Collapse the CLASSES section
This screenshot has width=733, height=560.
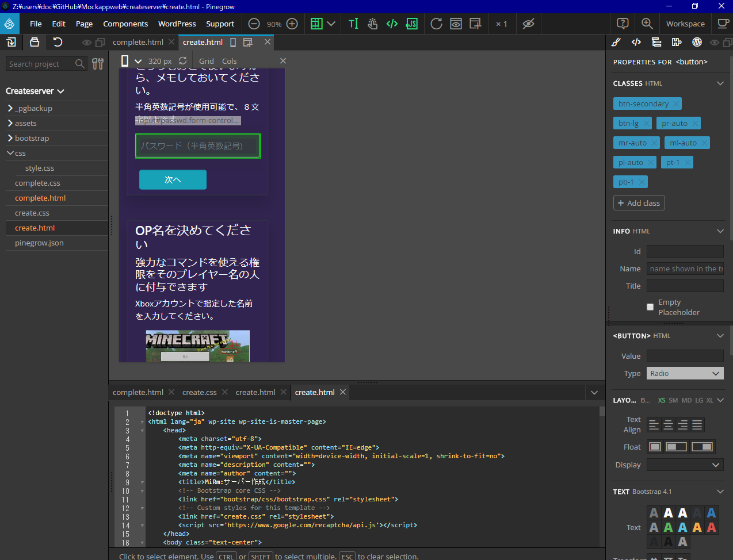pyautogui.click(x=720, y=83)
